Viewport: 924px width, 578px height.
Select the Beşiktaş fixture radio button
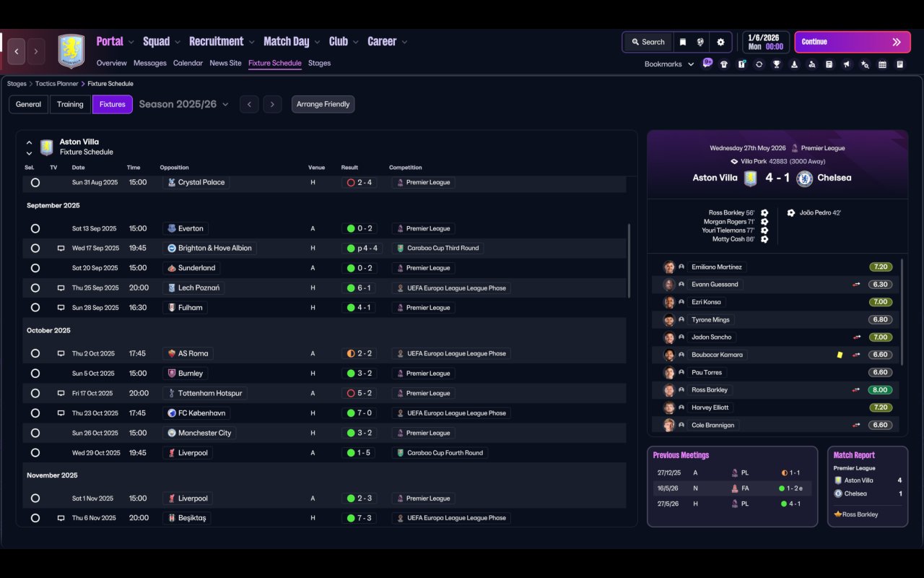pos(35,518)
